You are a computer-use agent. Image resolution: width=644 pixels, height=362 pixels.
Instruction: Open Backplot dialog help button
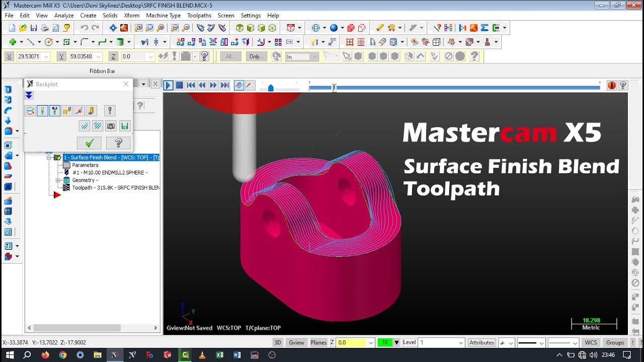tap(118, 143)
